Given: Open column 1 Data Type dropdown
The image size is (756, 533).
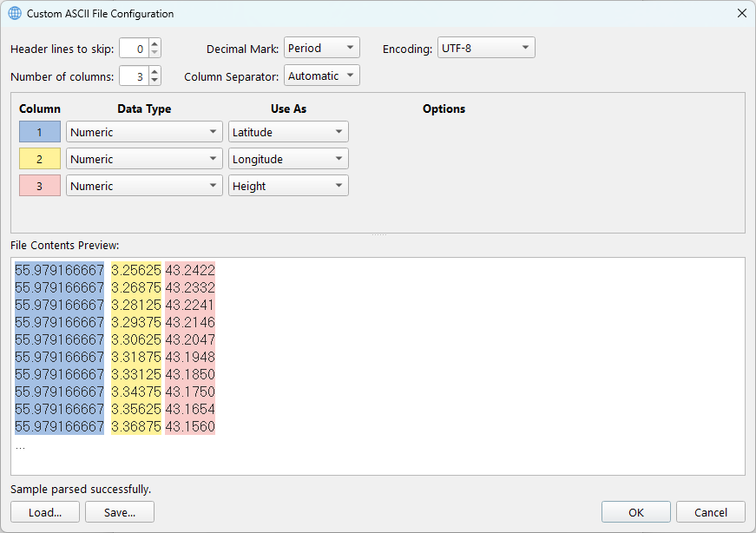Looking at the screenshot, I should (x=144, y=132).
